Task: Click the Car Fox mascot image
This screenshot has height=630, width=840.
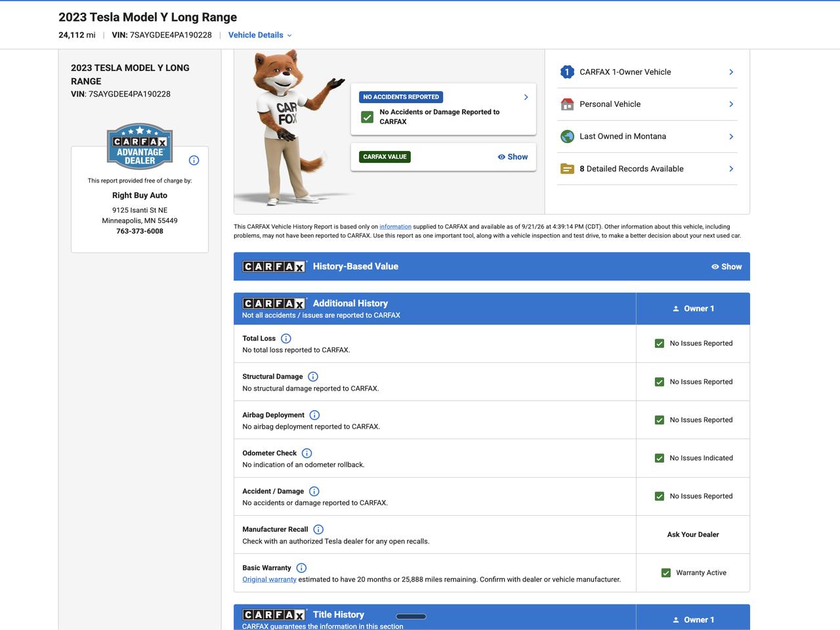Action: click(x=294, y=128)
